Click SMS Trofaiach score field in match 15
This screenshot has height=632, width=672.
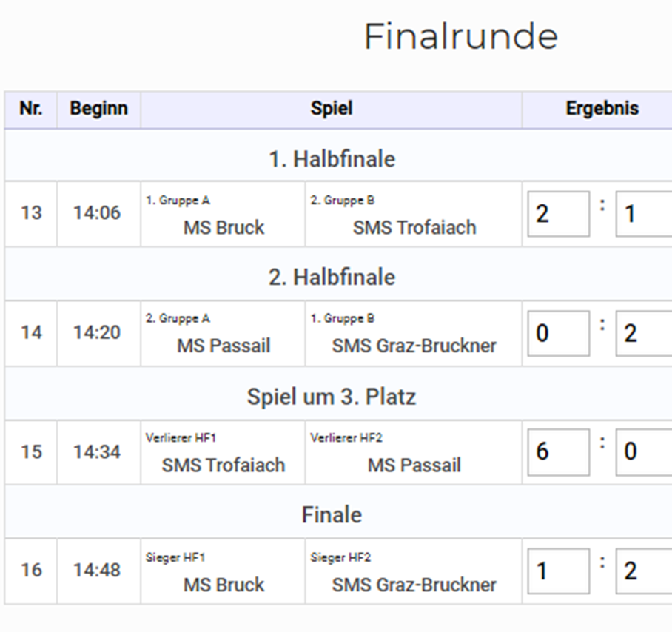tap(559, 452)
